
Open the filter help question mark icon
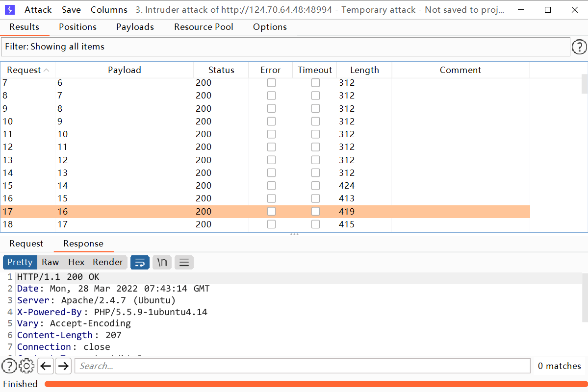(579, 47)
